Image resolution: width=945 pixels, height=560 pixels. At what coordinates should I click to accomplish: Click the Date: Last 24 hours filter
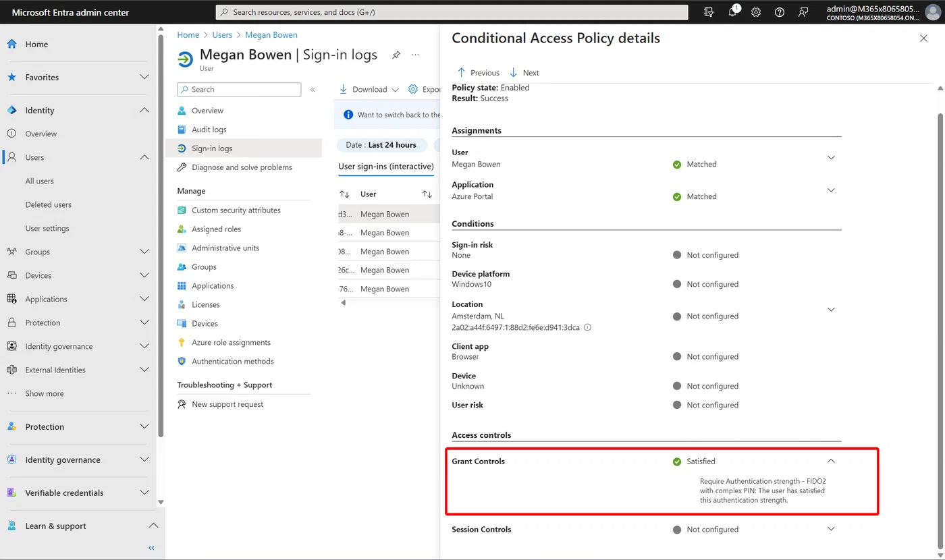[x=381, y=145]
